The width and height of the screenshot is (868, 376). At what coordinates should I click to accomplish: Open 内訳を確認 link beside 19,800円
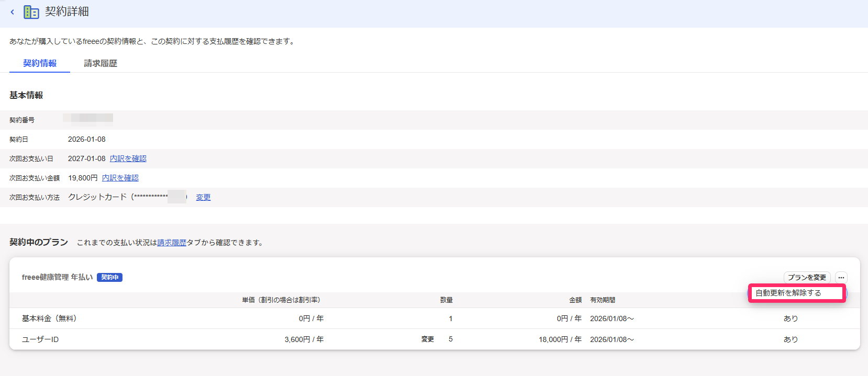tap(120, 178)
